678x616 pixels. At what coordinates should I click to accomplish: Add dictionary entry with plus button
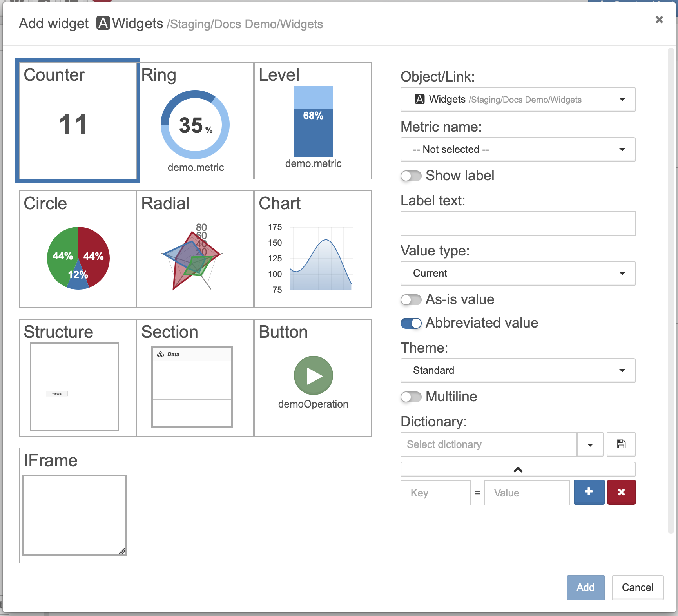pyautogui.click(x=589, y=492)
